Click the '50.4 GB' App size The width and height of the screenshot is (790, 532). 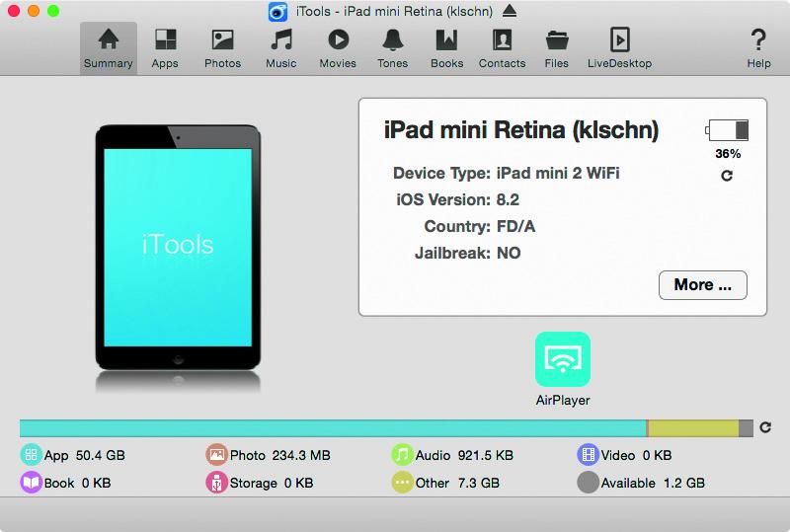coord(101,455)
